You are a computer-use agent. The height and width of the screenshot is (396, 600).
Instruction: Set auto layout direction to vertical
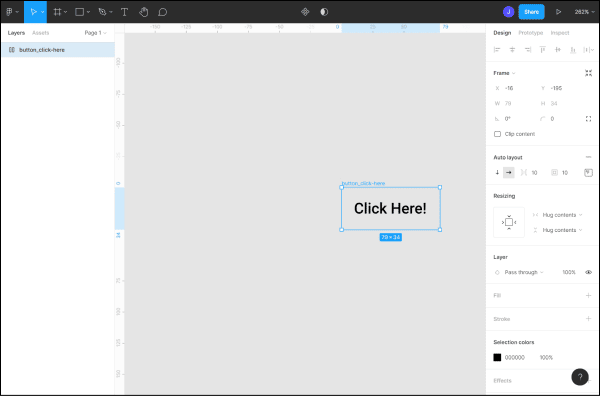coord(497,173)
